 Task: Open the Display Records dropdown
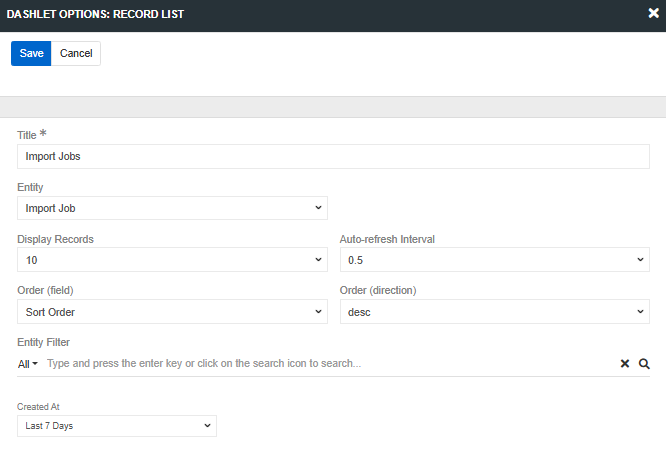(x=172, y=260)
